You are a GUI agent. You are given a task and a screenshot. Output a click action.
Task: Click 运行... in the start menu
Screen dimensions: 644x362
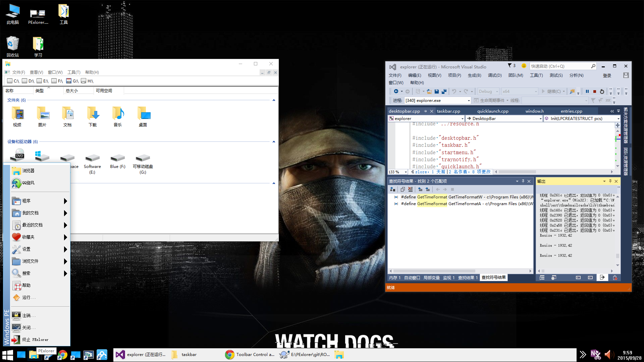point(40,298)
